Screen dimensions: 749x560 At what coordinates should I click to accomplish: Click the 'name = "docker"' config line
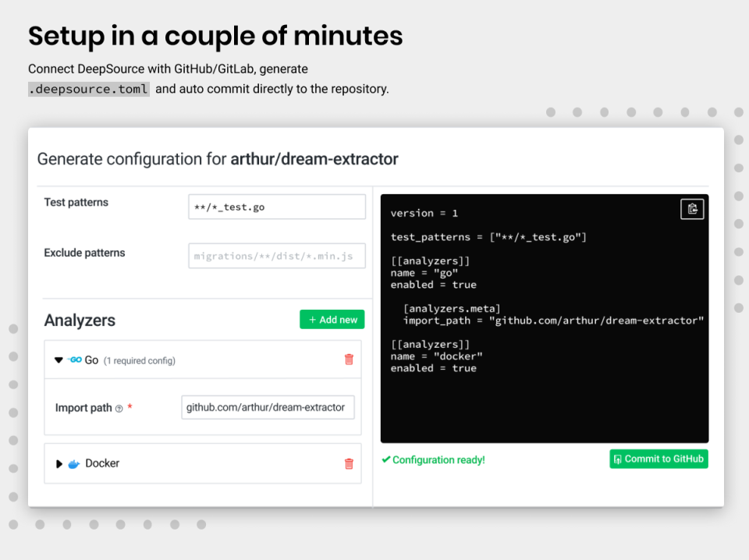(x=437, y=356)
